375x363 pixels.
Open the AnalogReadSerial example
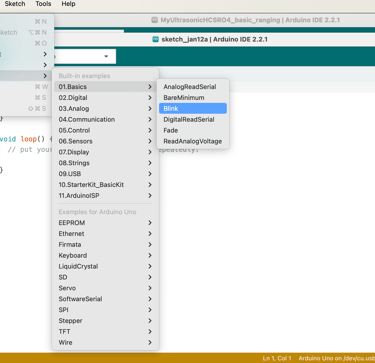click(x=193, y=87)
